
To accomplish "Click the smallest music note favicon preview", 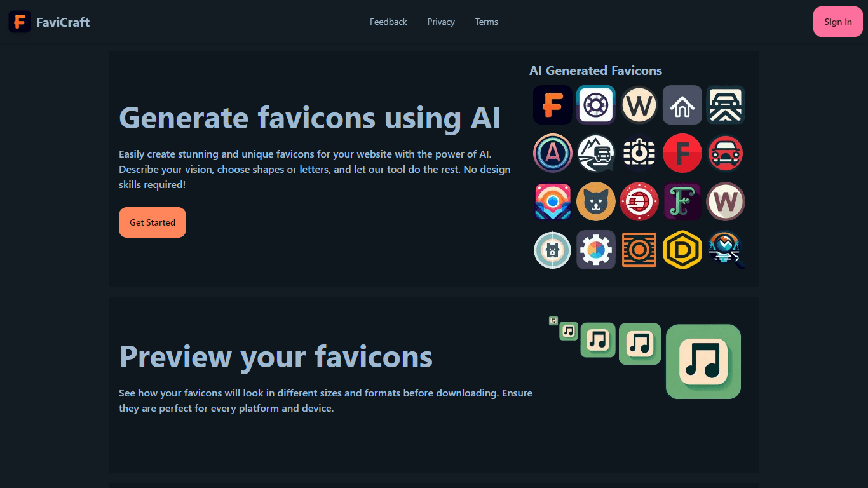I will pos(553,321).
